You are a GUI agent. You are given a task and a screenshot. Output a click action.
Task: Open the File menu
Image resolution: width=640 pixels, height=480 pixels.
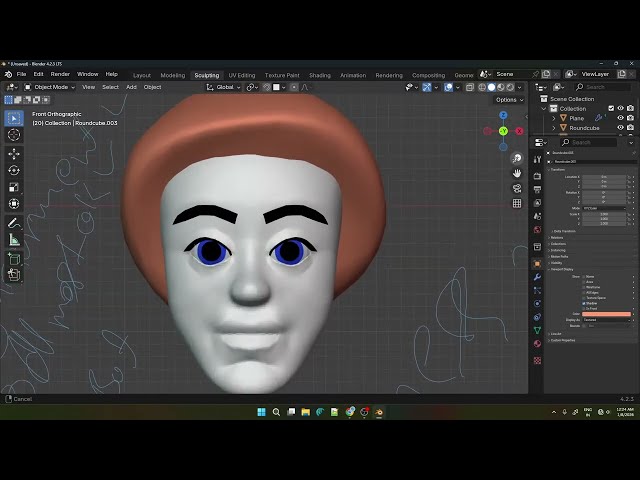click(21, 74)
